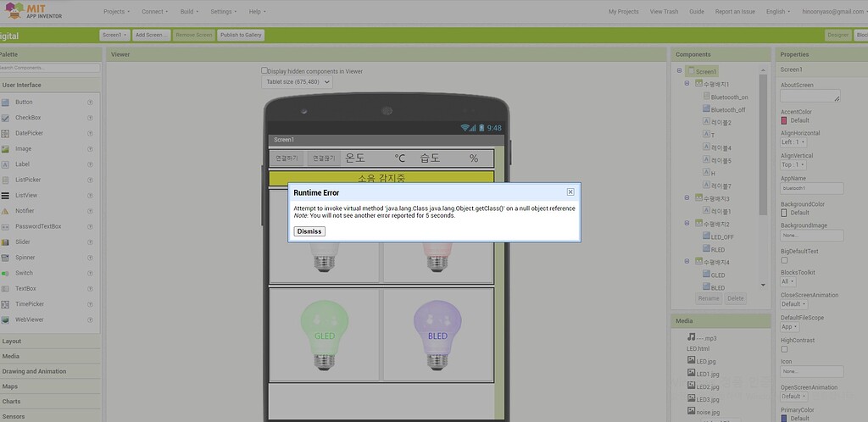
Task: Select the TimePicker component icon
Action: (5, 304)
